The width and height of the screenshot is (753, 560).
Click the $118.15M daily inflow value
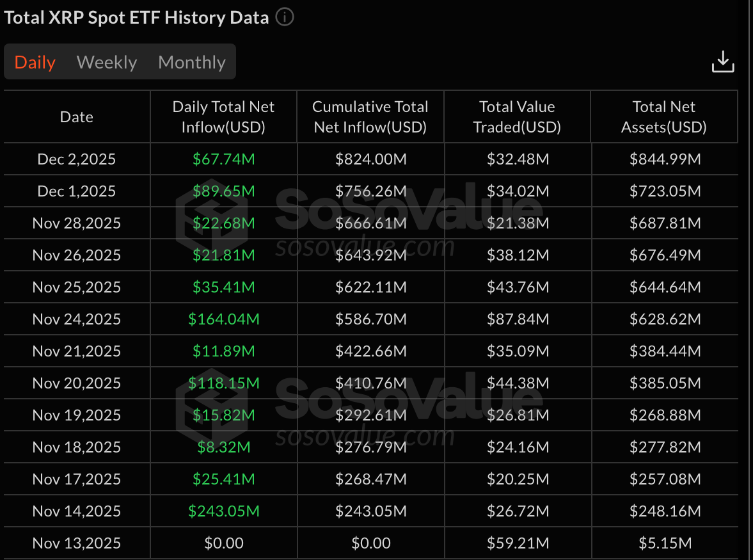224,383
